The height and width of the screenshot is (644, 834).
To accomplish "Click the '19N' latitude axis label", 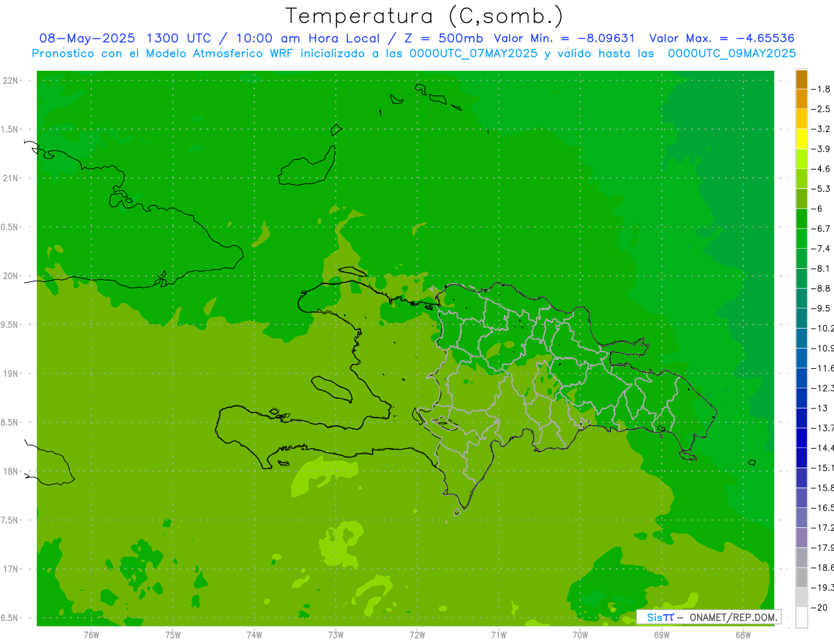I will (x=11, y=374).
